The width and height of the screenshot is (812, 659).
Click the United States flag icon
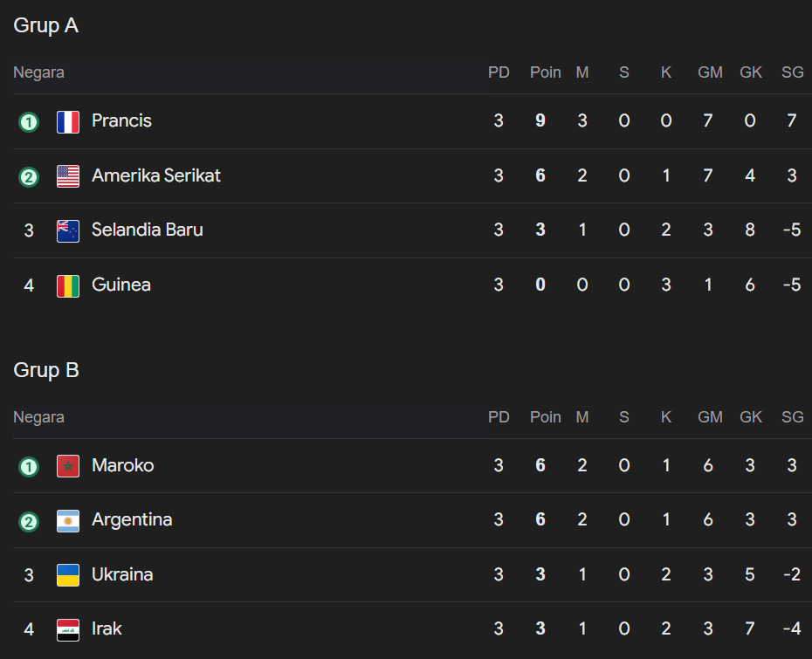pos(68,176)
